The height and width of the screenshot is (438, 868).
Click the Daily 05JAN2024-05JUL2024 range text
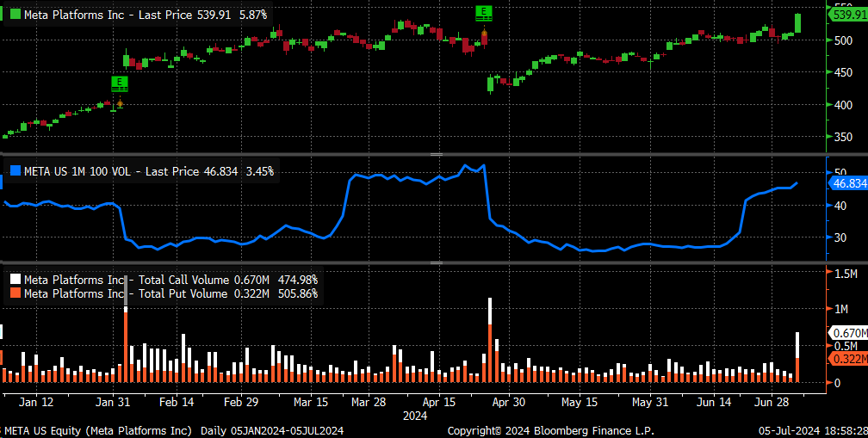click(x=272, y=430)
